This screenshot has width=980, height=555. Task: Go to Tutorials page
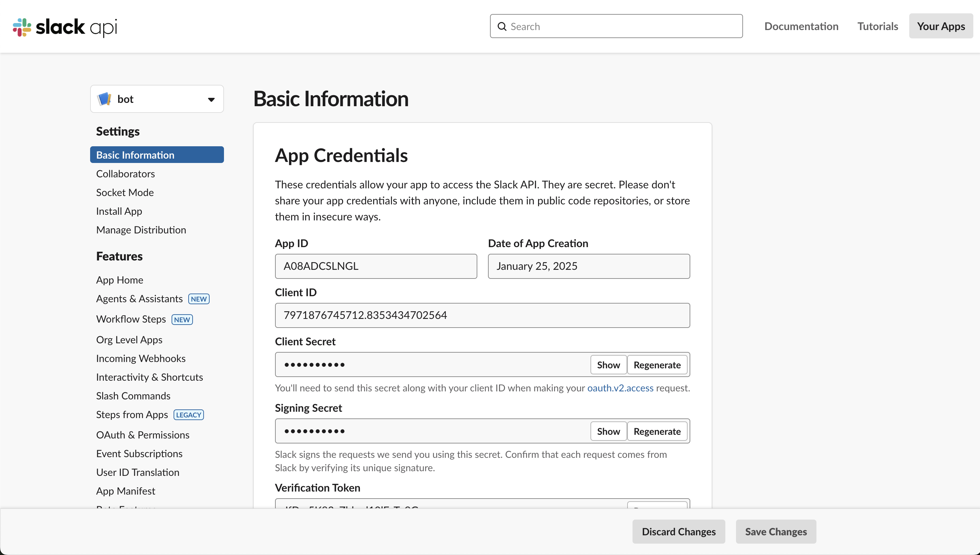tap(878, 26)
